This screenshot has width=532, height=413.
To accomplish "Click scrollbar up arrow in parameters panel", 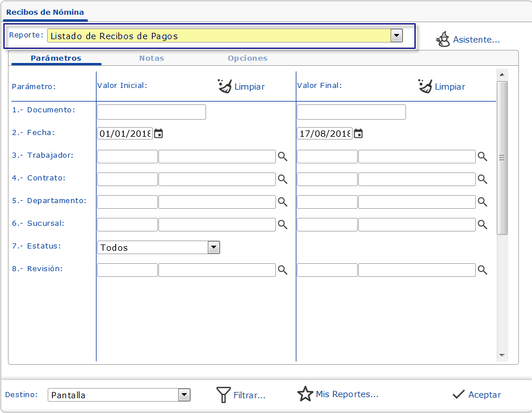I will point(502,74).
